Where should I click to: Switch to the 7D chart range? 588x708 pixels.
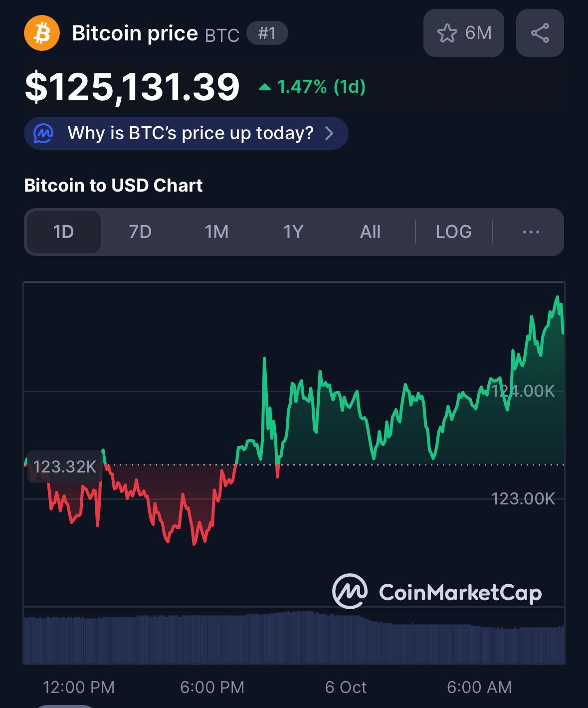click(x=140, y=232)
